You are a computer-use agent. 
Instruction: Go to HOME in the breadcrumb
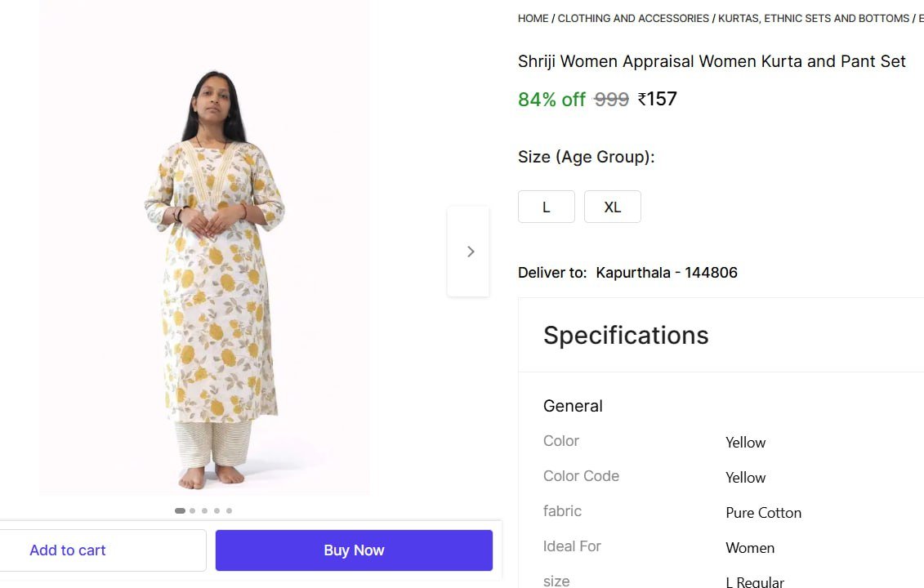(533, 18)
